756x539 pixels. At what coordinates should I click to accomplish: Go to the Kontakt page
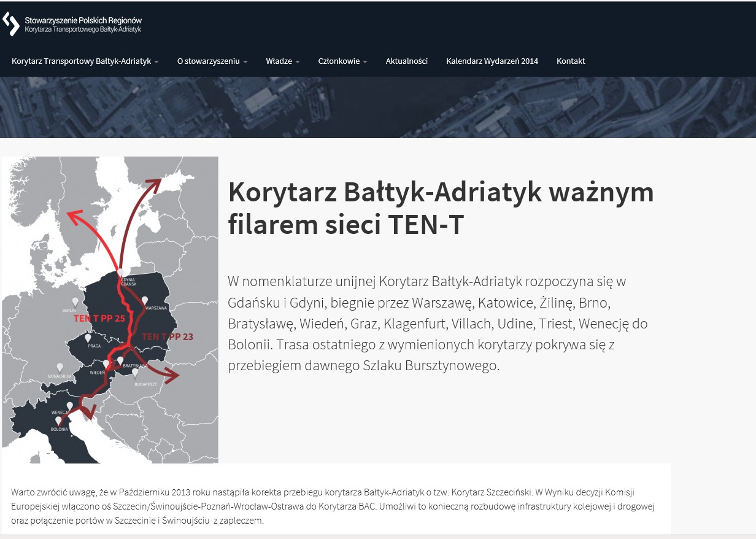click(x=571, y=61)
